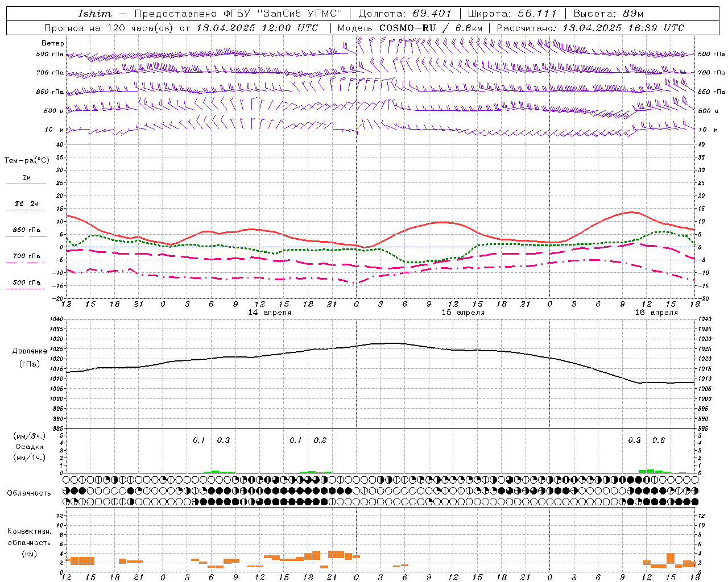Click the '(гПа)' unit label under Давление
728x582 pixels.
tap(30, 364)
